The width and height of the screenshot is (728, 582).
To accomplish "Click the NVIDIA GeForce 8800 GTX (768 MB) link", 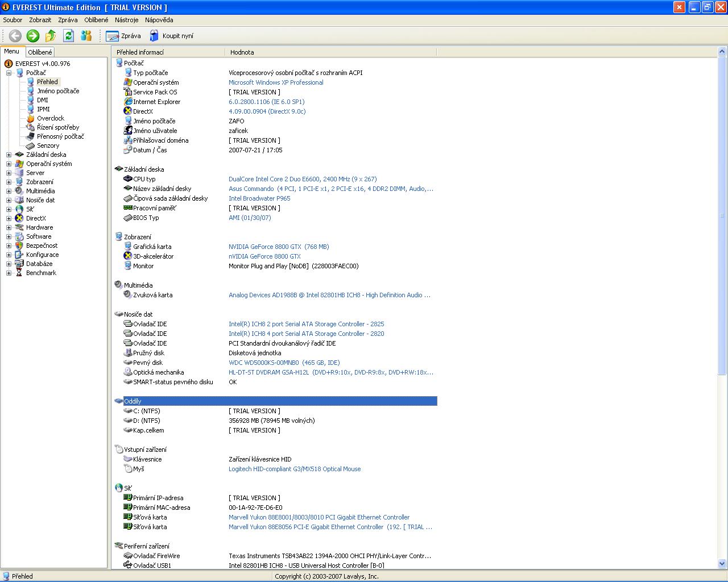I will [279, 247].
